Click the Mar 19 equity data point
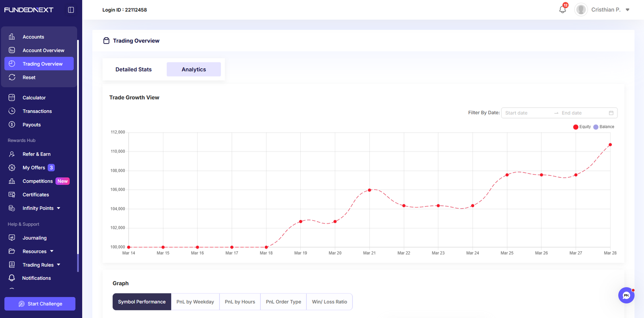This screenshot has width=644, height=318. [x=301, y=222]
